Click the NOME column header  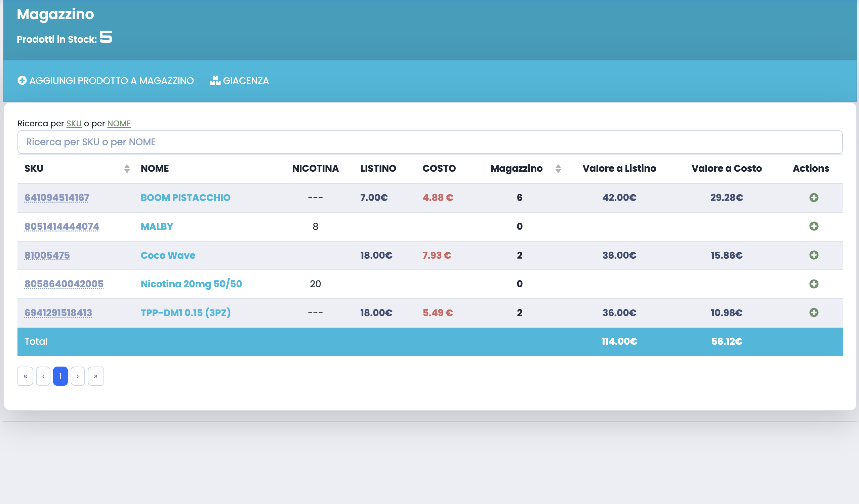155,169
